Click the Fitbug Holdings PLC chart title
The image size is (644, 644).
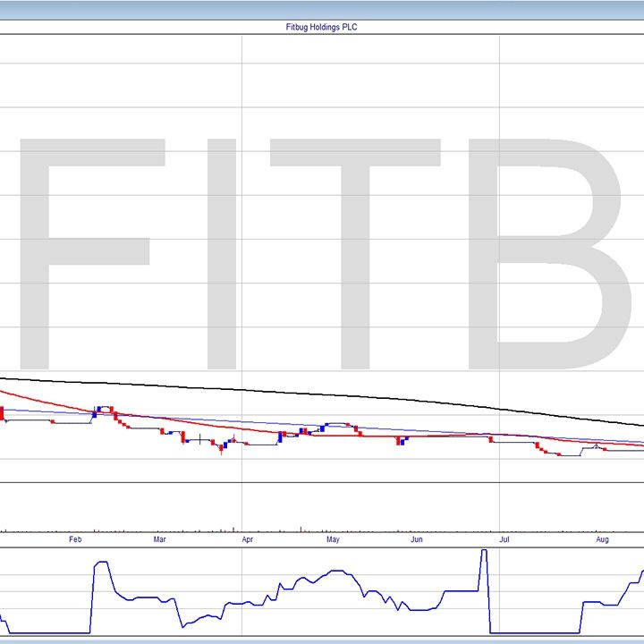(x=321, y=28)
